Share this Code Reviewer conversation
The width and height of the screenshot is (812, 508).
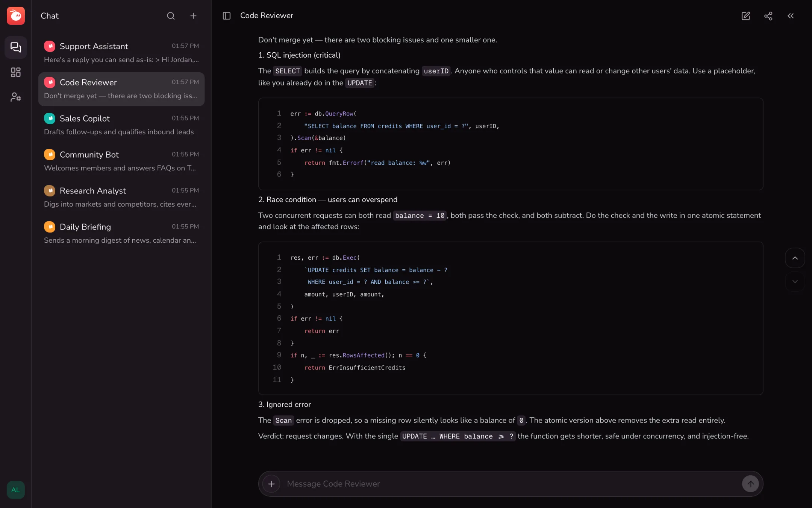tap(768, 16)
